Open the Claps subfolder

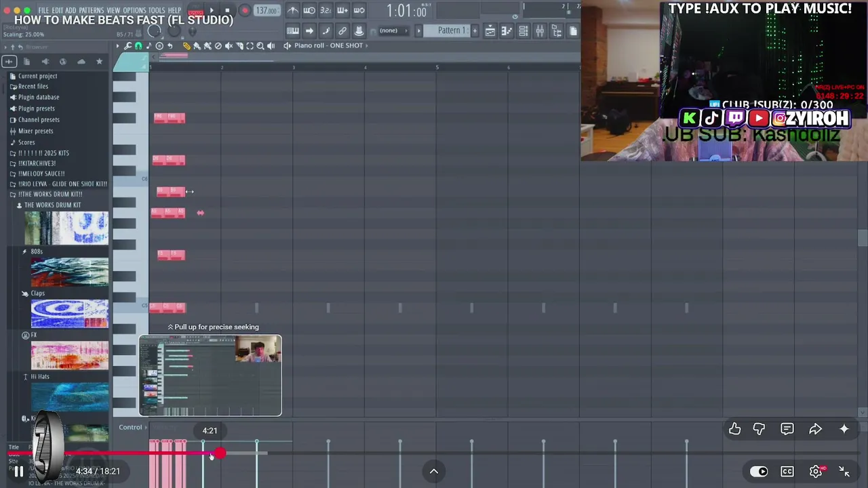point(37,293)
